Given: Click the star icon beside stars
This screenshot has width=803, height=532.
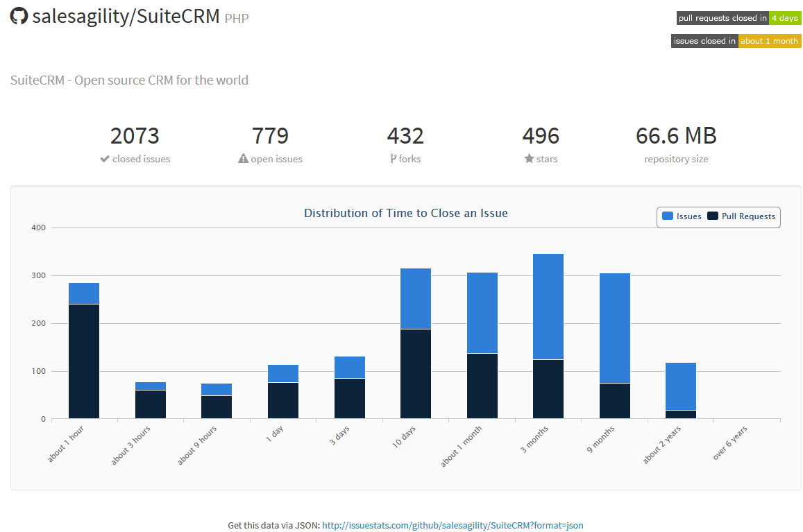Looking at the screenshot, I should pyautogui.click(x=529, y=159).
